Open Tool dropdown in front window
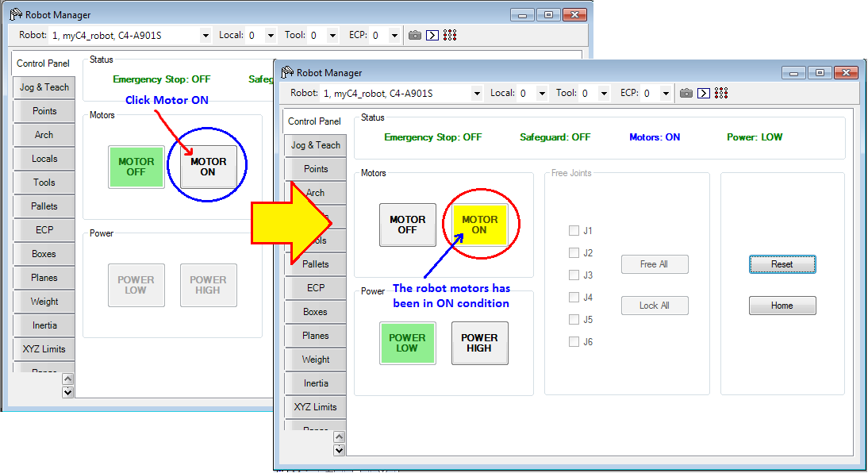Viewport: 868px width, 473px height. click(x=604, y=93)
